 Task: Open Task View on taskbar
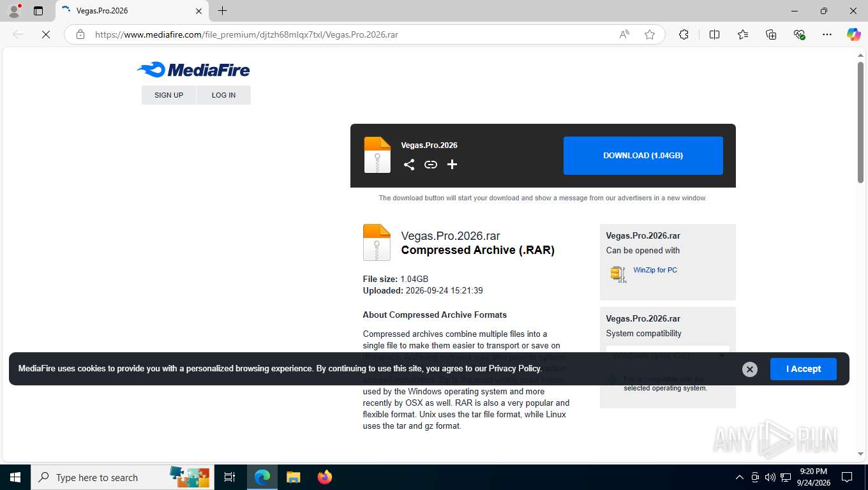(230, 477)
